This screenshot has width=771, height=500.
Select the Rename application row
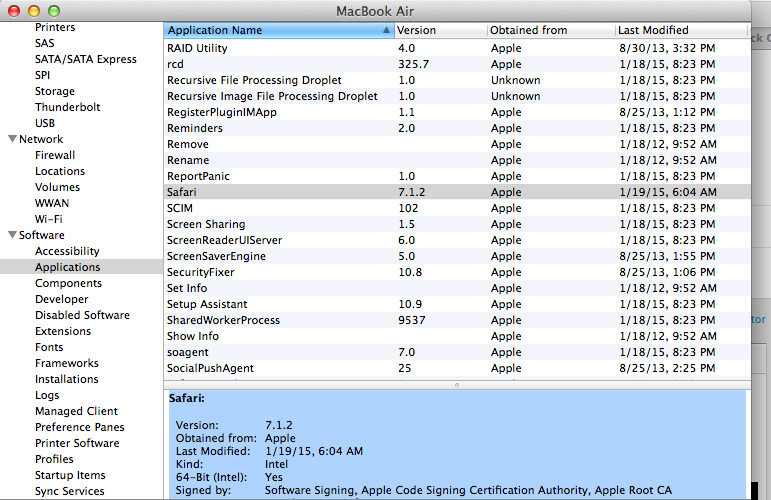[x=457, y=160]
